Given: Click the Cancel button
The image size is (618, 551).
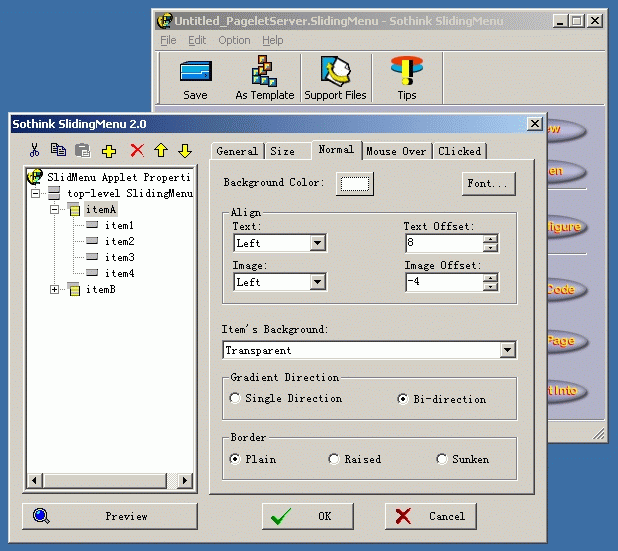Looking at the screenshot, I should point(431,516).
